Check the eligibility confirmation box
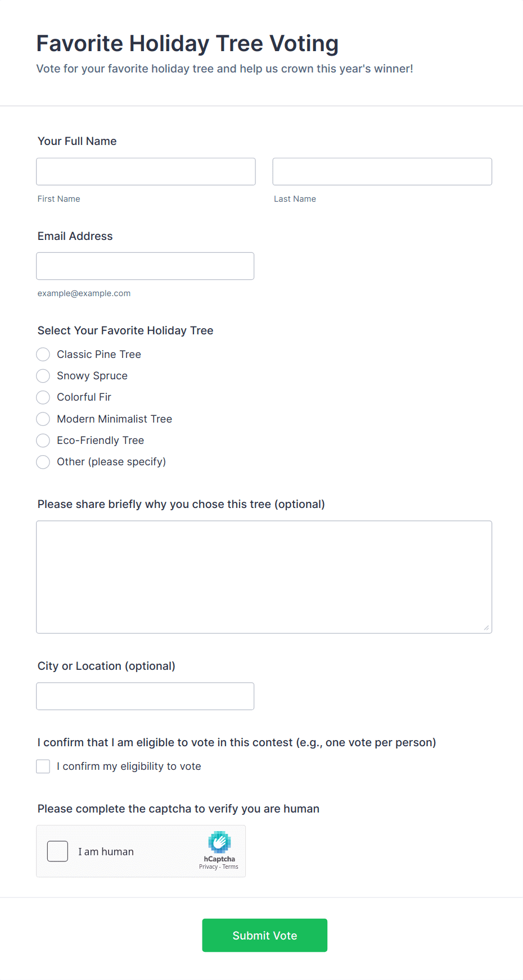Image resolution: width=523 pixels, height=980 pixels. pos(43,766)
